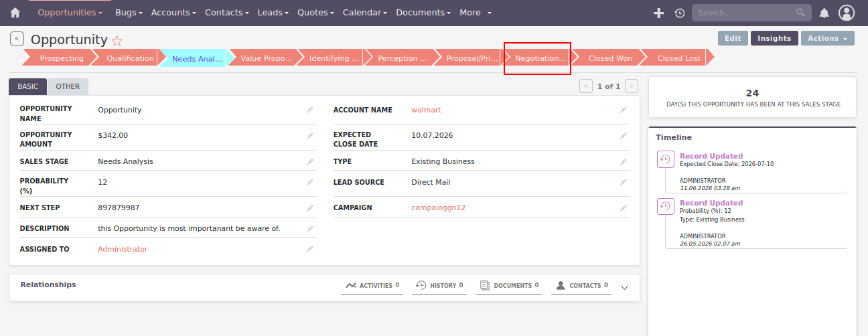Edit Assigned To with pencil icon
The height and width of the screenshot is (336, 868).
point(310,250)
